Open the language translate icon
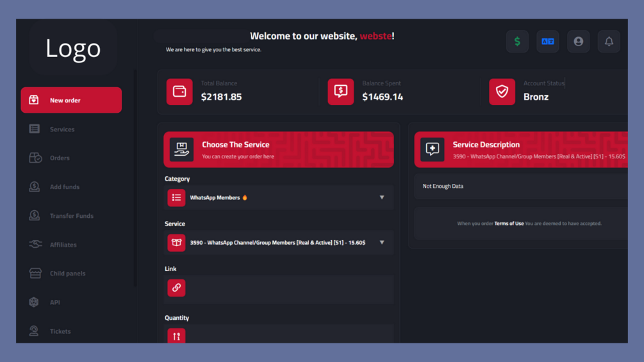The image size is (644, 362). pyautogui.click(x=548, y=42)
